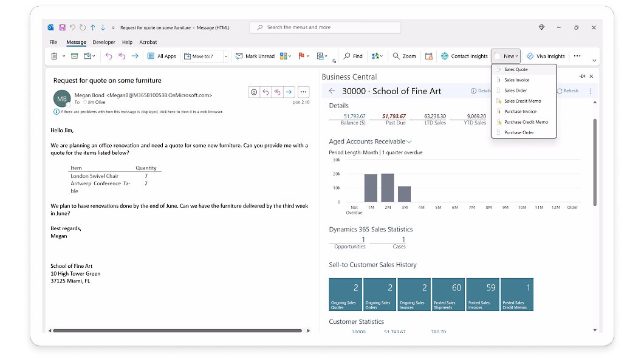Screen dimensions: 644x362
Task: Click the ribbon Reply All icon
Action: (x=122, y=56)
